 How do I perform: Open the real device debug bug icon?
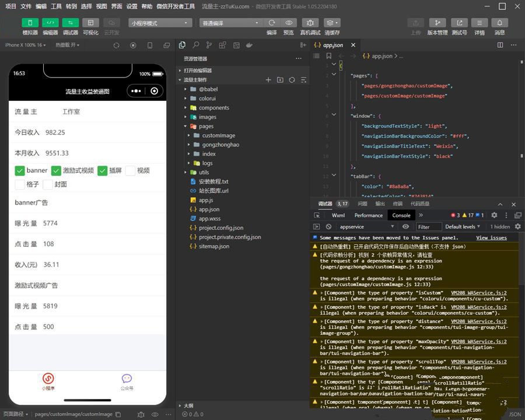[310, 22]
